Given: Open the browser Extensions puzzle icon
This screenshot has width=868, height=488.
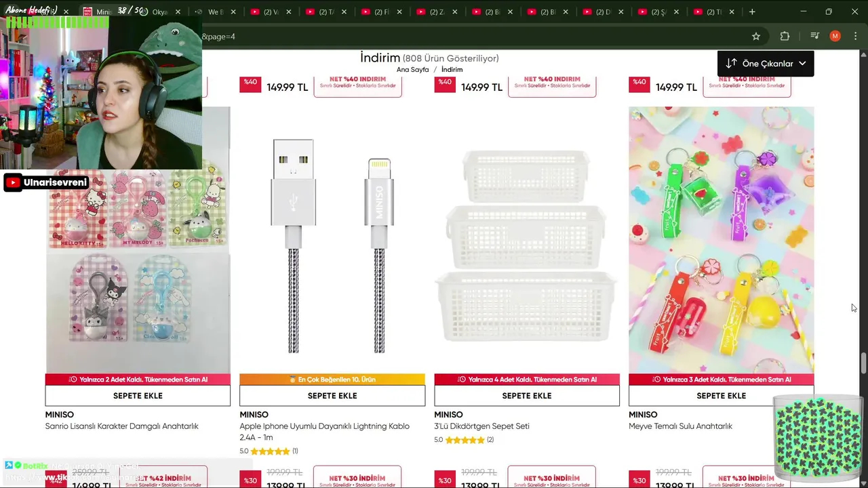Looking at the screenshot, I should (x=785, y=36).
